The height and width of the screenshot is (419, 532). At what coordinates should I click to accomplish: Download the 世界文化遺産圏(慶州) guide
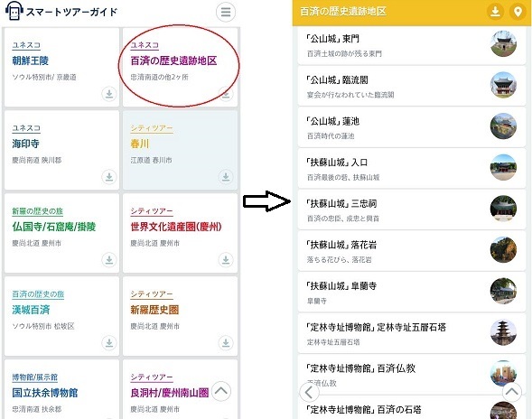226,260
